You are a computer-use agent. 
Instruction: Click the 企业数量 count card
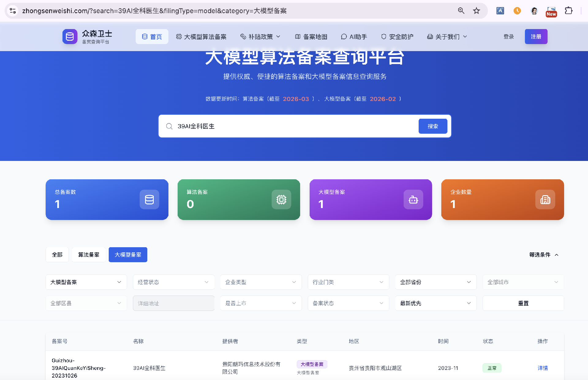coord(503,199)
